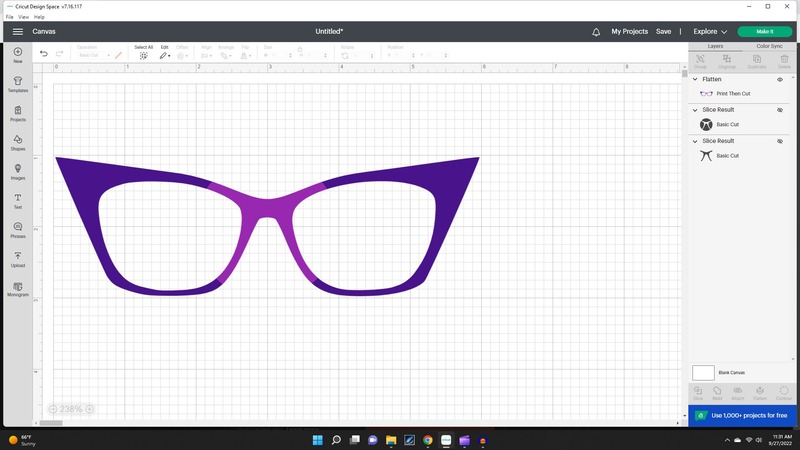This screenshot has height=450, width=800.
Task: Click Use 1,000+ projects for free banner
Action: 742,416
